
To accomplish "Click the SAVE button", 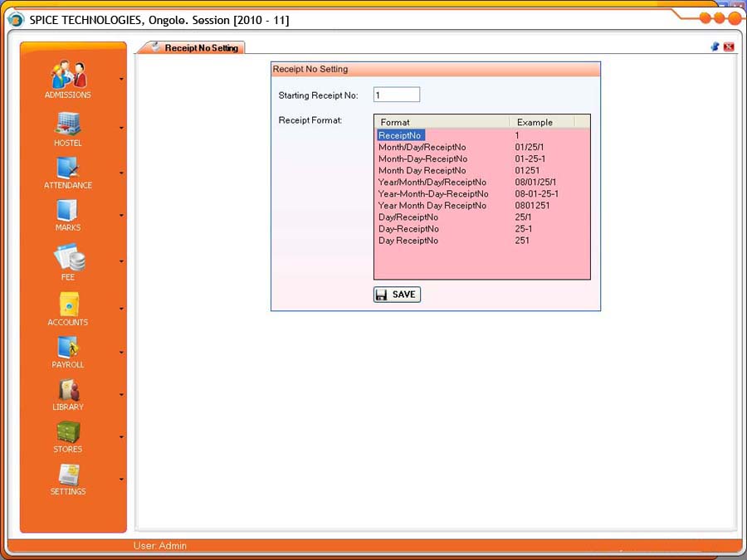I will tap(397, 295).
